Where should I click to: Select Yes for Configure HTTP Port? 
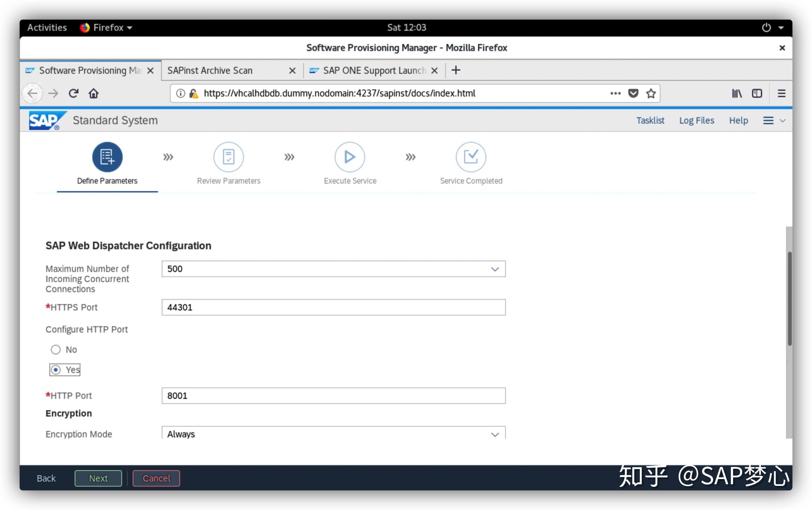tap(56, 370)
